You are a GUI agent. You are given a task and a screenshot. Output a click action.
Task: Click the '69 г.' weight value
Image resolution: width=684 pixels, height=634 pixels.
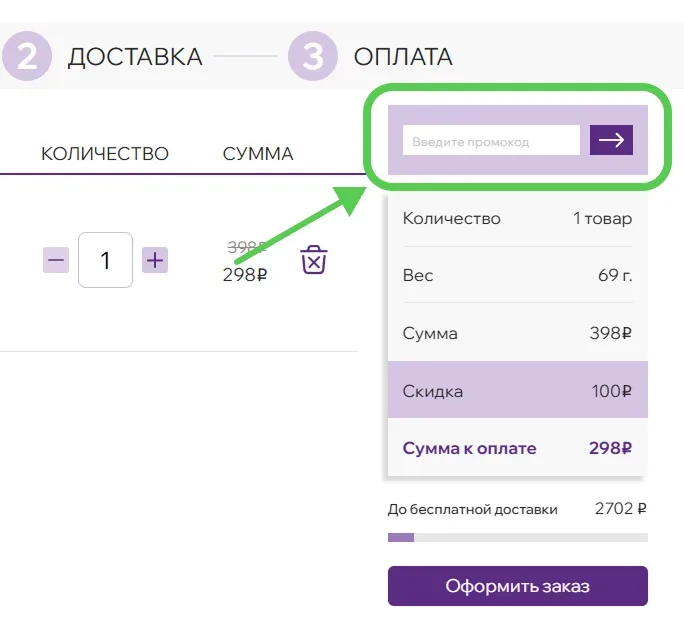615,275
